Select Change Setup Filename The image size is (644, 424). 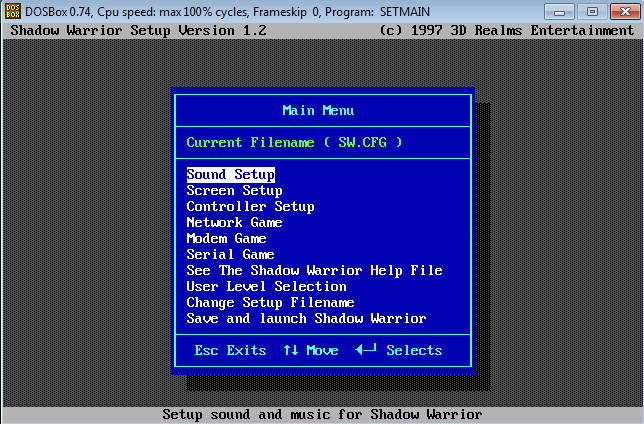click(x=271, y=303)
